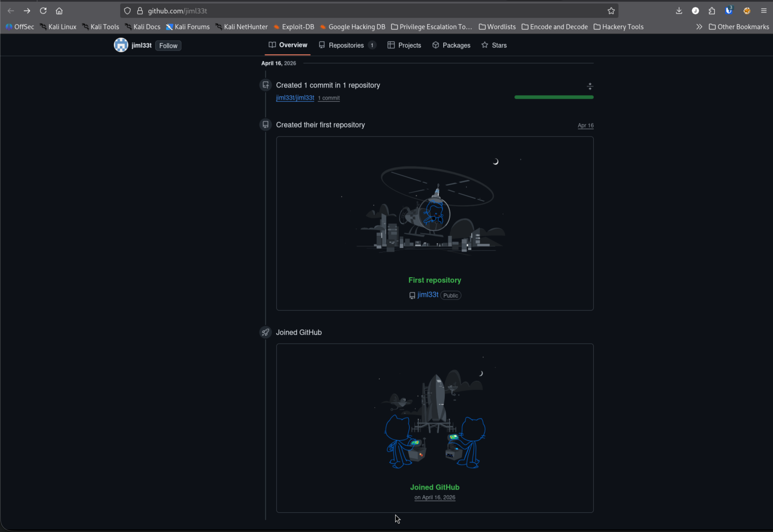Open the Kali NetHunter bookmark
The height and width of the screenshot is (532, 773).
click(x=242, y=27)
